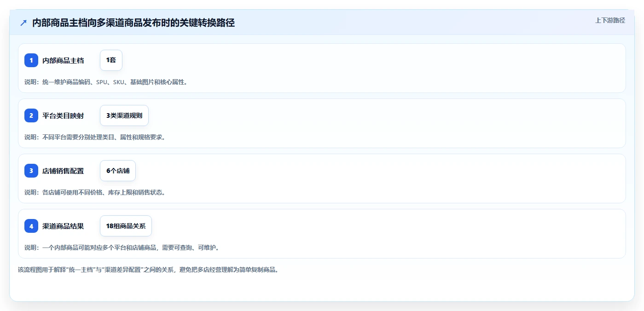
Task: Click the footer note about 统一主档 and 渠道差异配置
Action: [148, 270]
